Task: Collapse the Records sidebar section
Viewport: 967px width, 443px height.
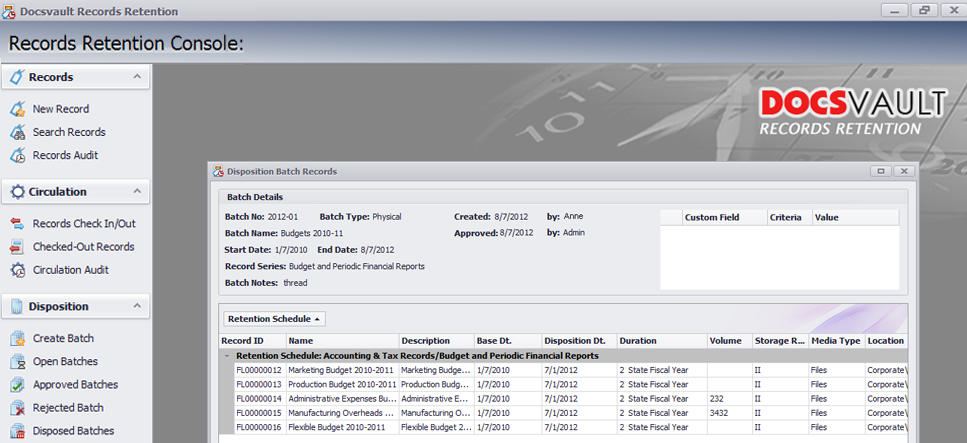Action: click(x=138, y=77)
